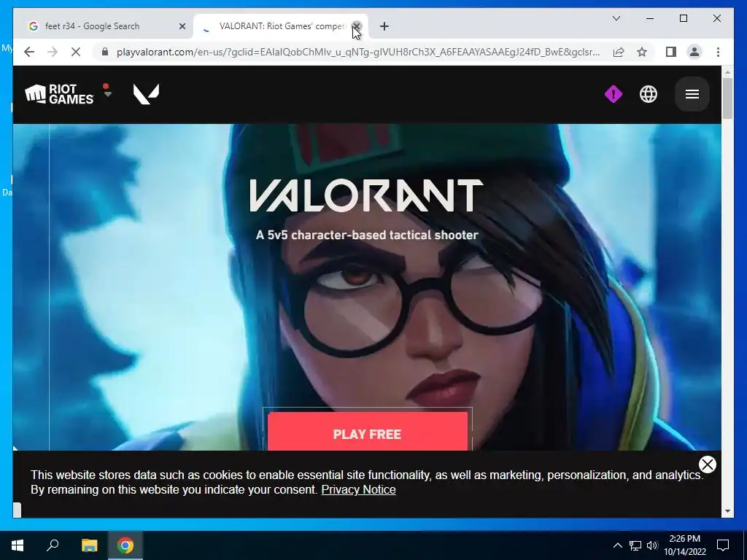Bookmark this page with the star icon
This screenshot has width=747, height=560.
coord(642,52)
